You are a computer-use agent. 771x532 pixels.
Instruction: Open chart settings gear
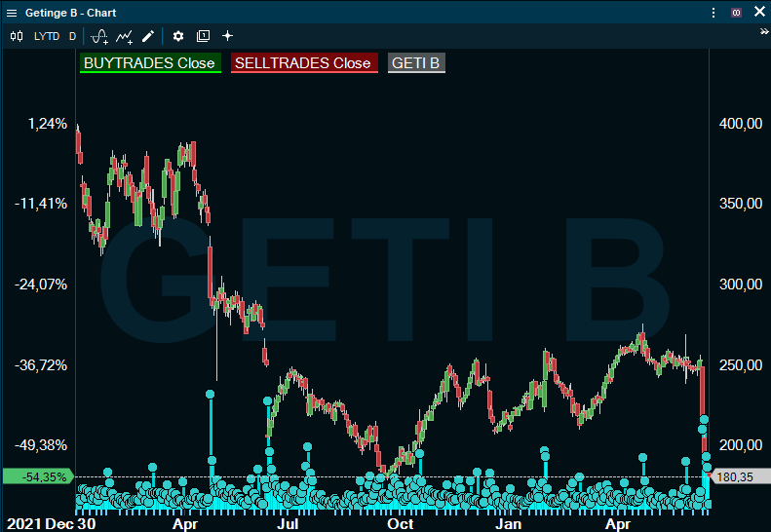tap(178, 36)
